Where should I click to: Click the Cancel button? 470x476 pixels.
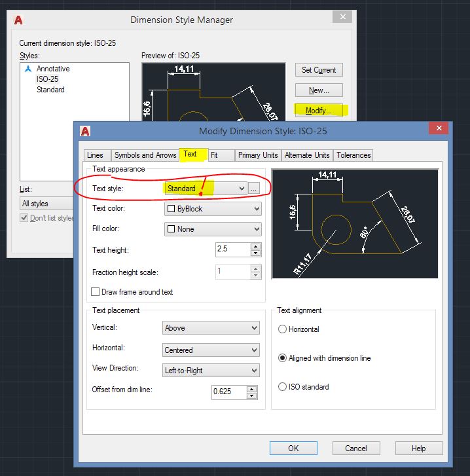click(x=356, y=448)
